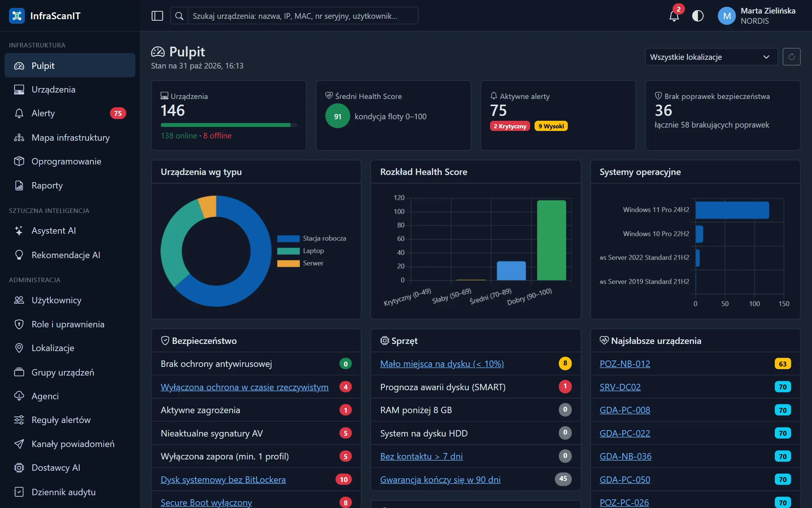
Task: Go to Urządzenia in sidebar
Action: (70, 90)
